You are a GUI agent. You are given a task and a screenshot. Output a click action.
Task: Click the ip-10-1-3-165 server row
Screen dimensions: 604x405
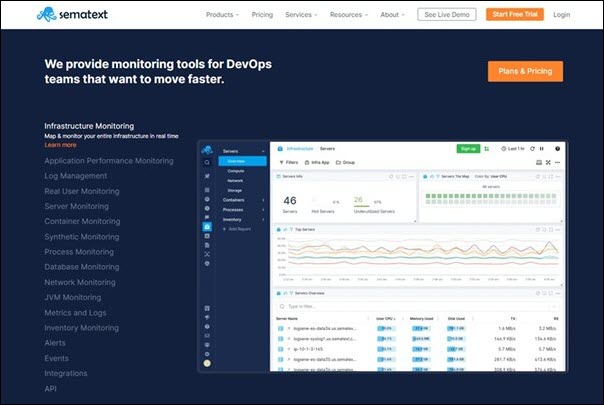coord(417,349)
